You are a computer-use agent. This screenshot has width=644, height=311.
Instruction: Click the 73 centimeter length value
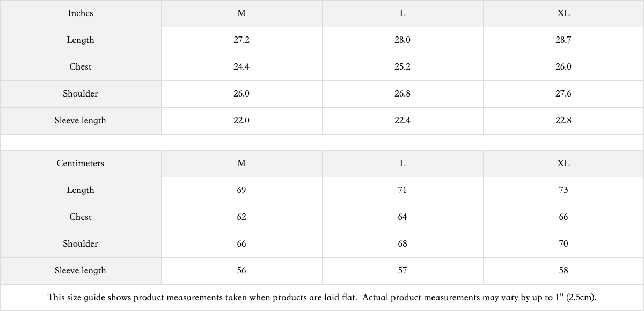point(563,190)
